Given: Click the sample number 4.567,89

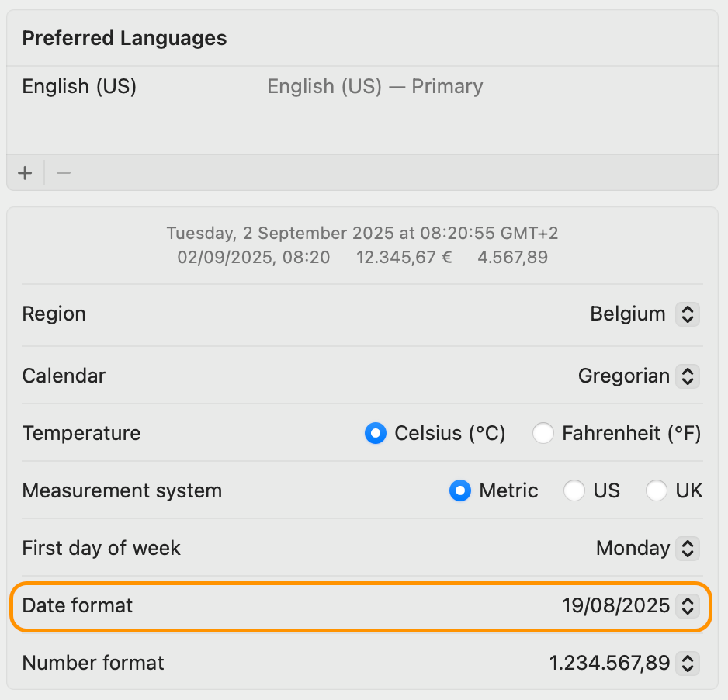Looking at the screenshot, I should 512,257.
